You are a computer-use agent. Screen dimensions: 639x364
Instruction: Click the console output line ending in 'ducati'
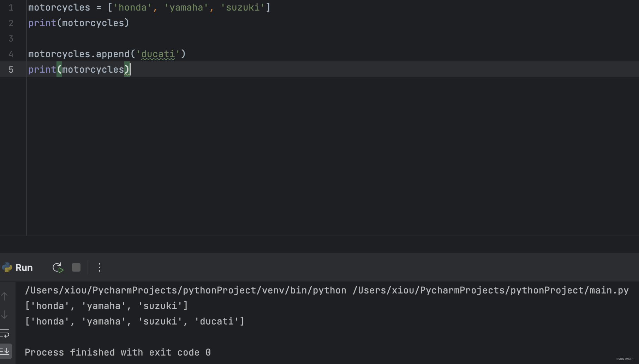pyautogui.click(x=135, y=321)
